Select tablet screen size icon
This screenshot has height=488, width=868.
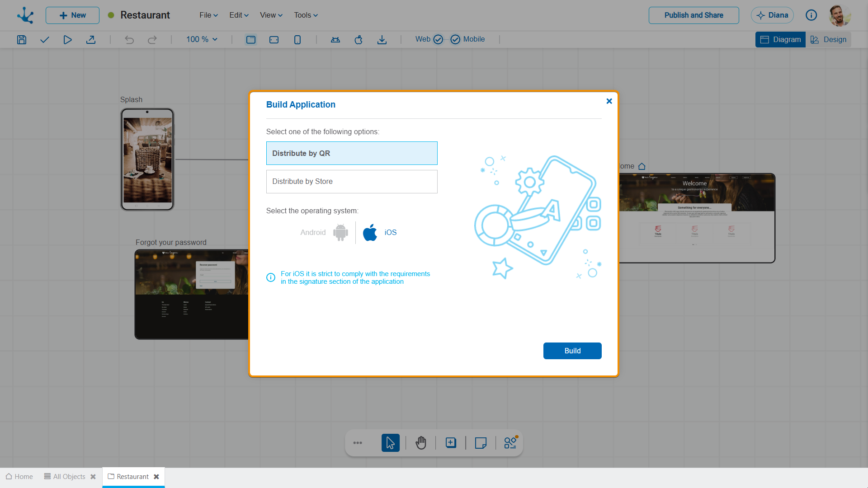click(274, 40)
